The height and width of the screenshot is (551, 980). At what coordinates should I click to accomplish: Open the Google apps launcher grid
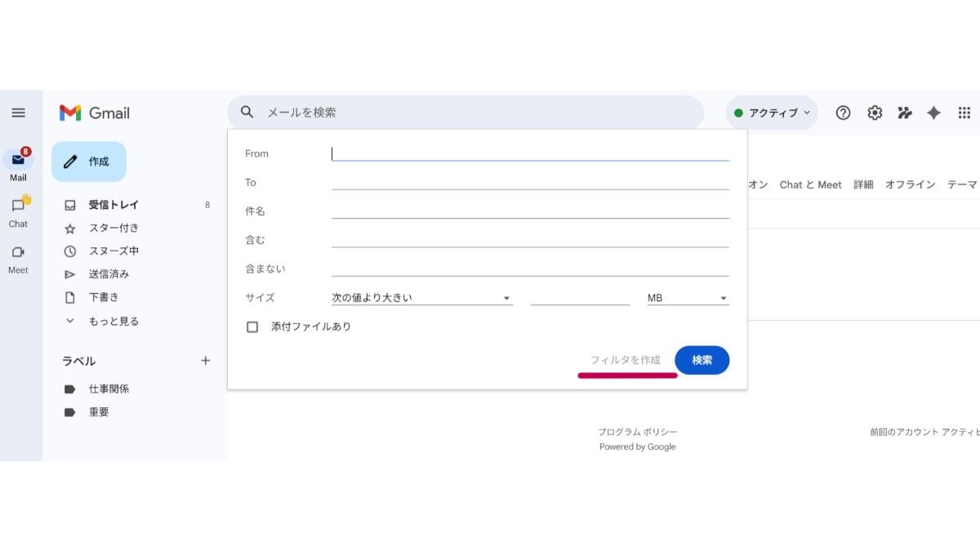pos(964,112)
